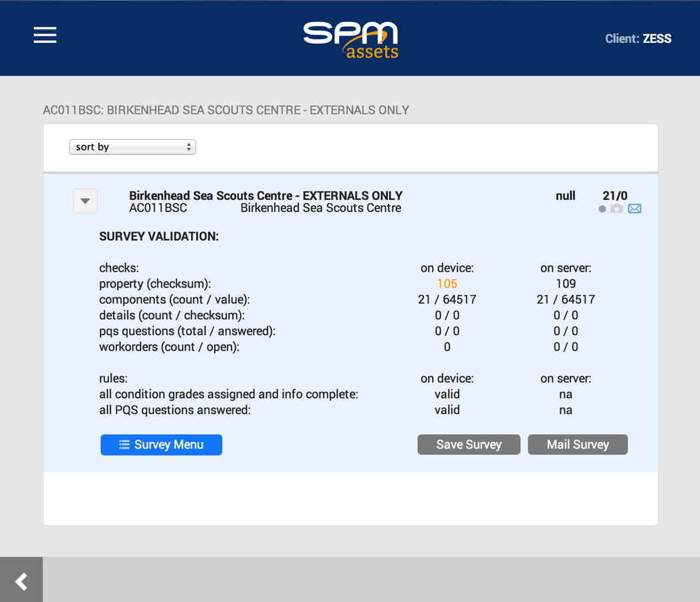Open the sort by dropdown

pyautogui.click(x=132, y=147)
